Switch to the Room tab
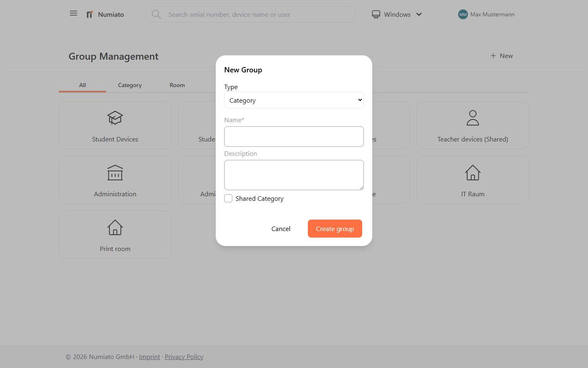This screenshot has height=368, width=588. [177, 85]
